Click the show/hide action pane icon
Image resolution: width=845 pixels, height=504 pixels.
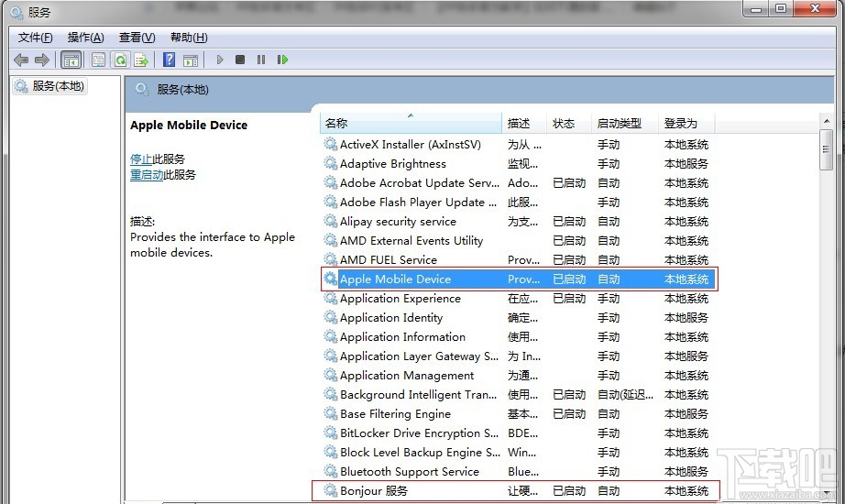pyautogui.click(x=191, y=60)
